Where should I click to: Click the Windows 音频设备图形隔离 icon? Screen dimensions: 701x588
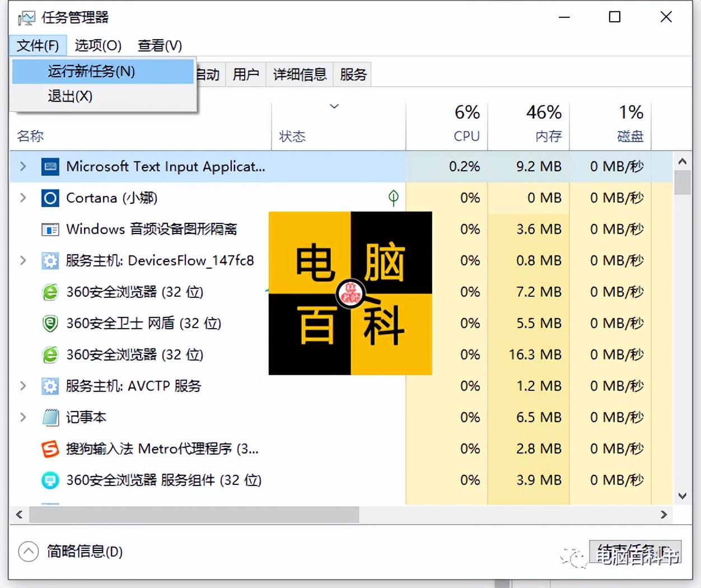(x=50, y=229)
